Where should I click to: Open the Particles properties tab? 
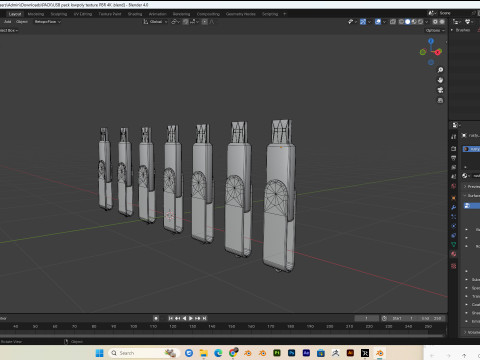453,217
